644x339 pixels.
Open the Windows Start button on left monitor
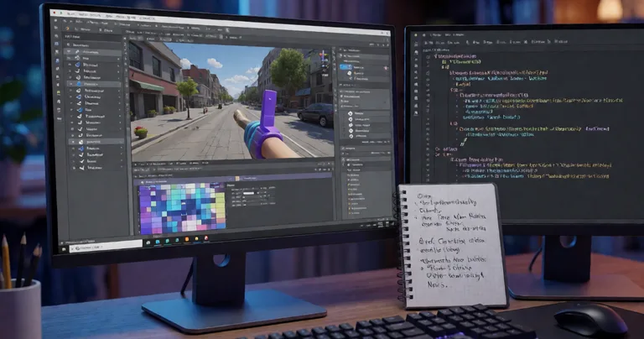[x=64, y=249]
